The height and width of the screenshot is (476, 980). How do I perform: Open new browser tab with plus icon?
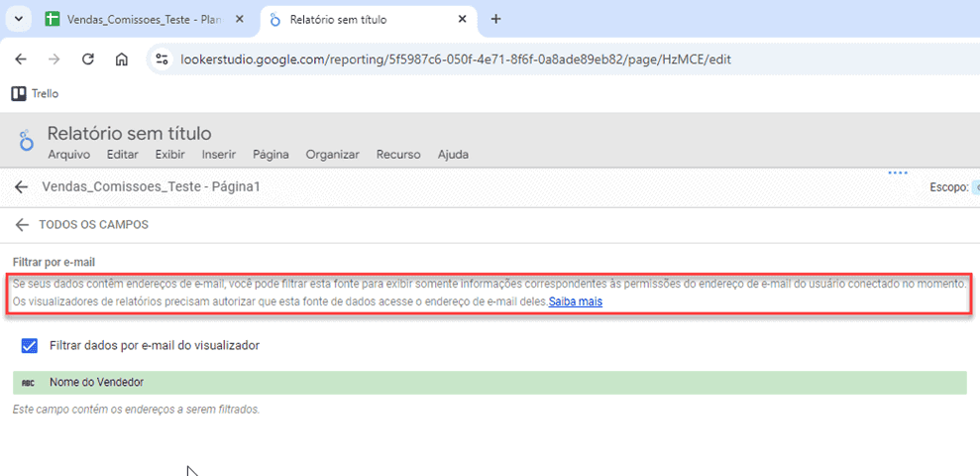496,19
